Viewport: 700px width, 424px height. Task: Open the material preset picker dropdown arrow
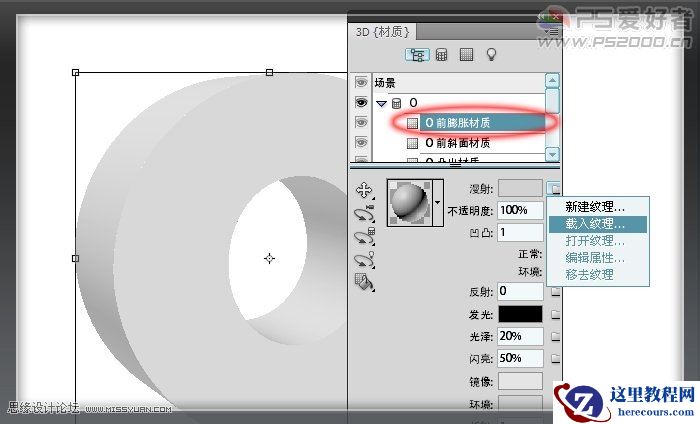tap(438, 203)
